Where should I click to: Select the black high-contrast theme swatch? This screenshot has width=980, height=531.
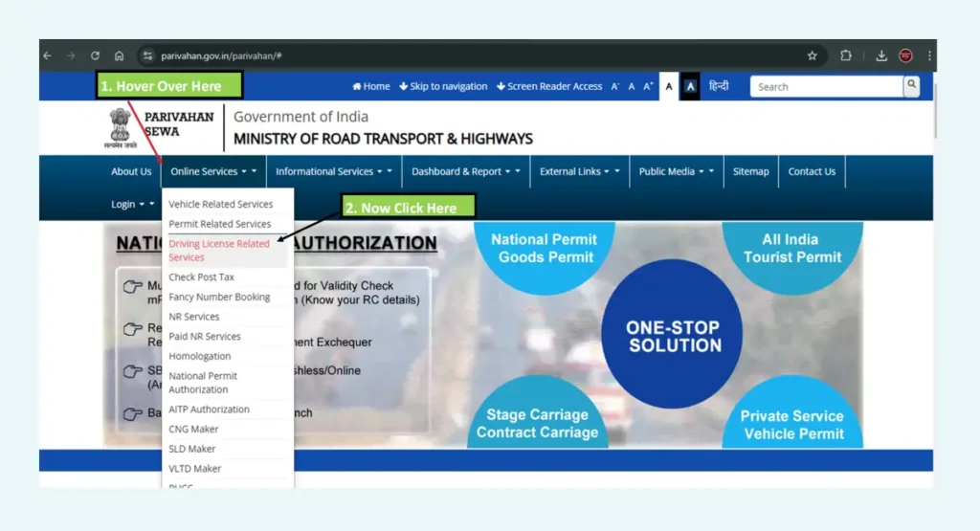click(690, 86)
